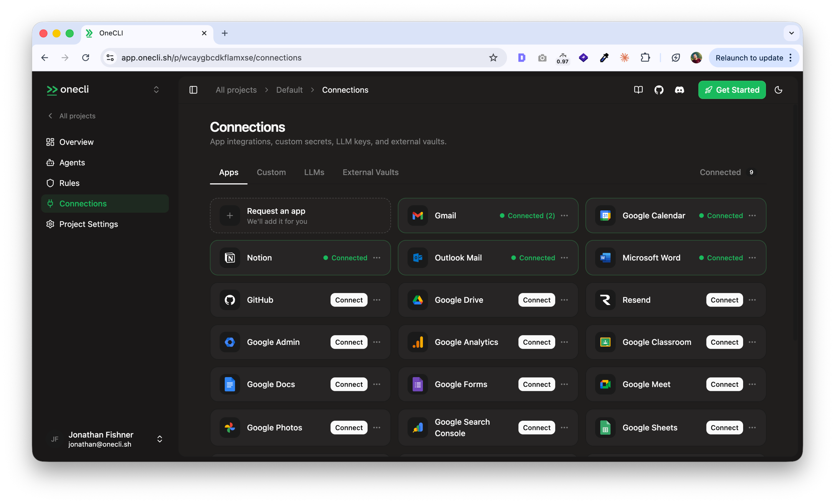835x504 pixels.
Task: Click the Google Analytics app icon
Action: click(417, 342)
